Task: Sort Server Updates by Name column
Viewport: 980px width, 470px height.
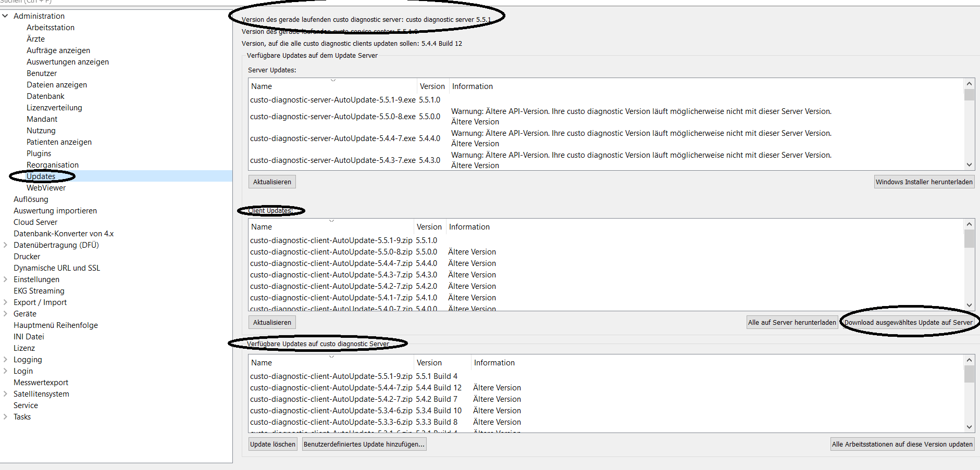Action: pyautogui.click(x=333, y=86)
